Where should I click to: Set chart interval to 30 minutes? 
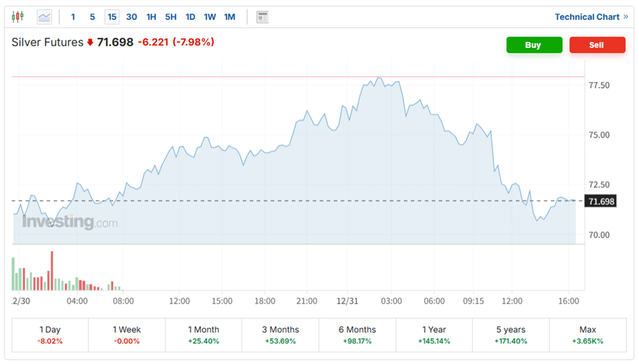tap(131, 17)
